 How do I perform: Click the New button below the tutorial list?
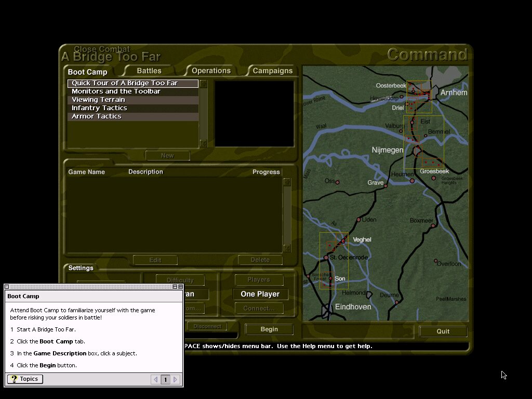[x=167, y=155]
